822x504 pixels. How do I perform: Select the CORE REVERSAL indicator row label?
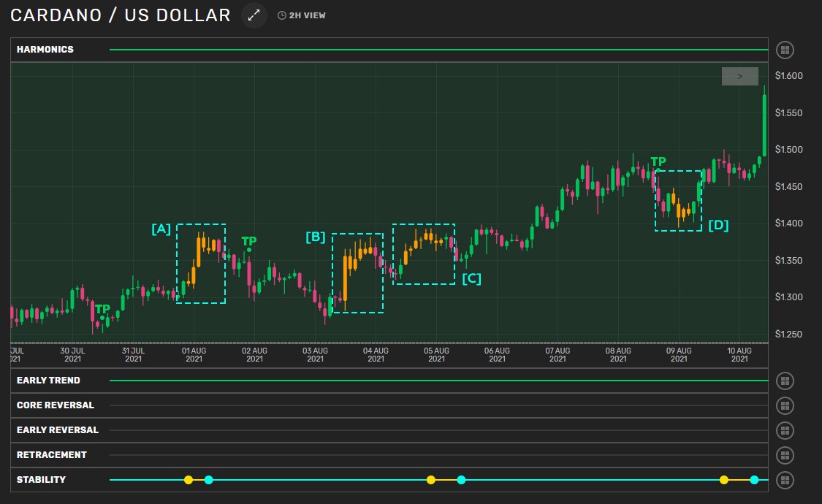[x=55, y=405]
